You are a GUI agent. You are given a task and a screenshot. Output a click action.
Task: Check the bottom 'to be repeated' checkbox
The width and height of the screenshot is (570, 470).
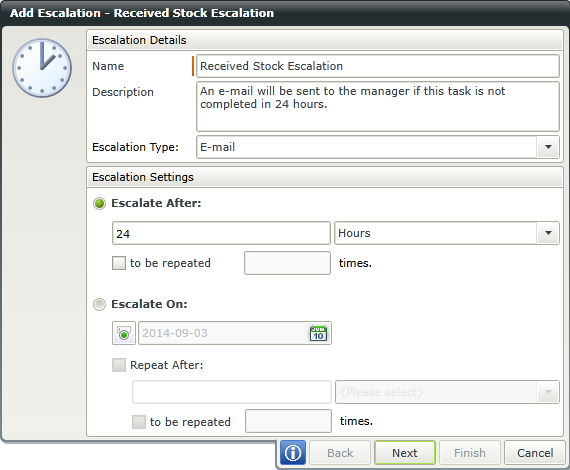pyautogui.click(x=139, y=422)
